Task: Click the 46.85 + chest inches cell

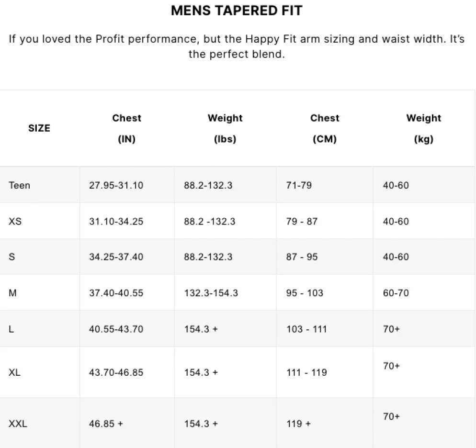Action: (x=106, y=424)
